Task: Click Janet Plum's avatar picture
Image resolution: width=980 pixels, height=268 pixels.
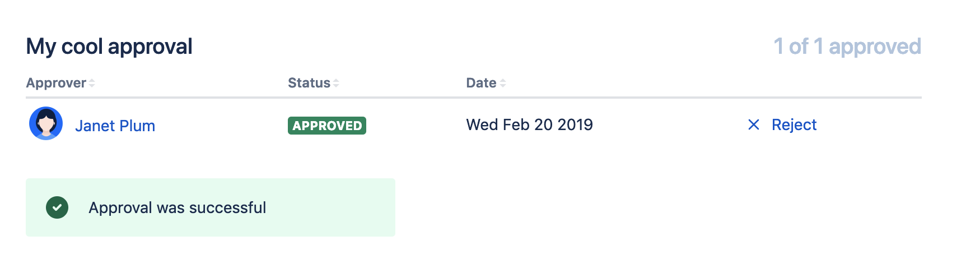Action: click(46, 123)
